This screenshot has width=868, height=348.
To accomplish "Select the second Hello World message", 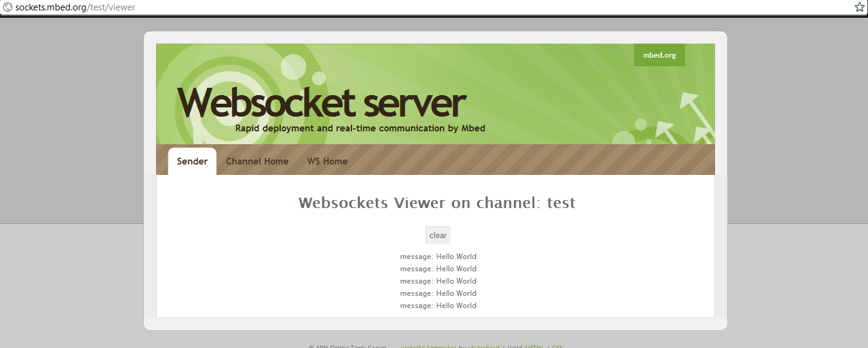I will [438, 269].
